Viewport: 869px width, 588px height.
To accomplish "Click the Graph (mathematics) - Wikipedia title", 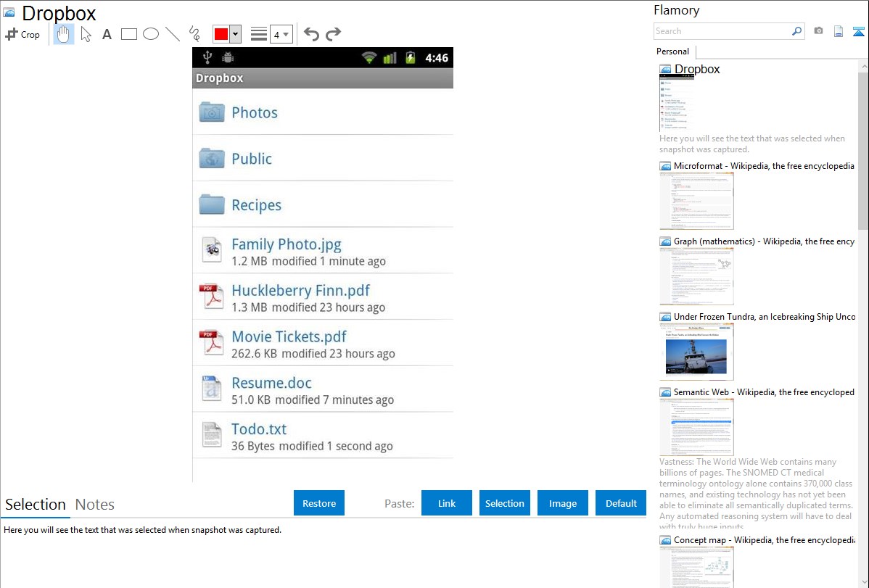I will click(764, 241).
